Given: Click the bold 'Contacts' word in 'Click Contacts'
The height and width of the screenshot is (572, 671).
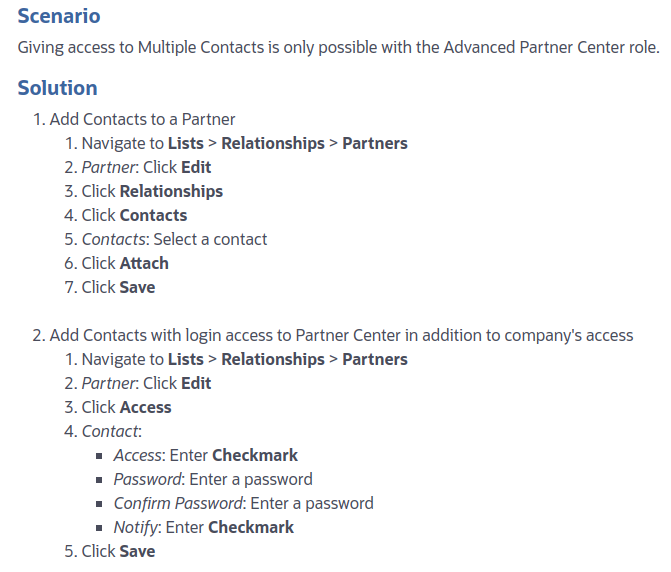Looking at the screenshot, I should click(x=153, y=215).
